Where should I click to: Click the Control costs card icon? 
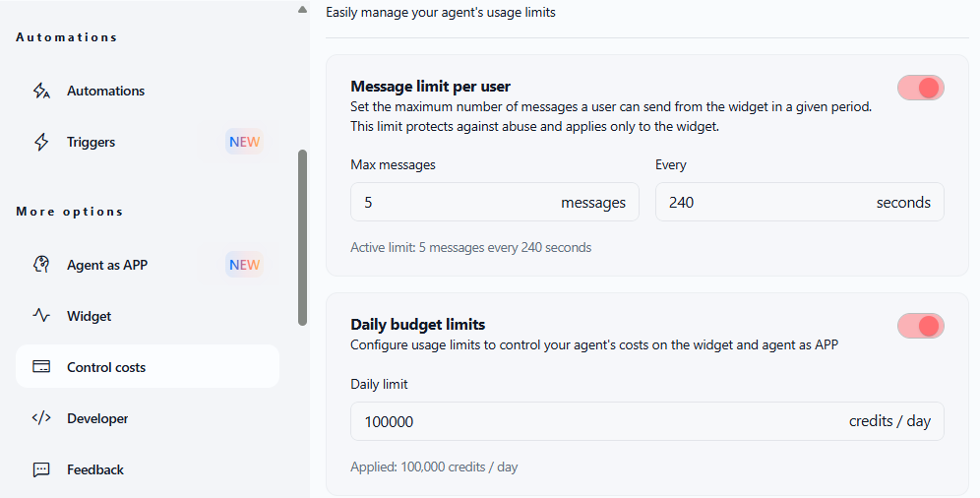[x=41, y=367]
